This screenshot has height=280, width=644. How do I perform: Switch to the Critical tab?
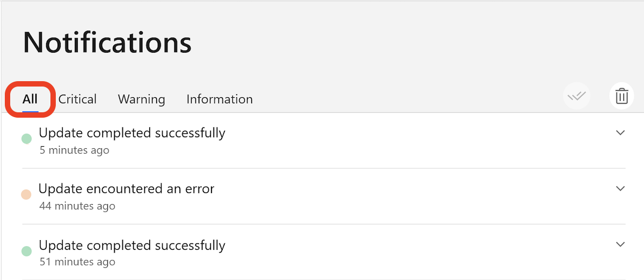coord(77,99)
